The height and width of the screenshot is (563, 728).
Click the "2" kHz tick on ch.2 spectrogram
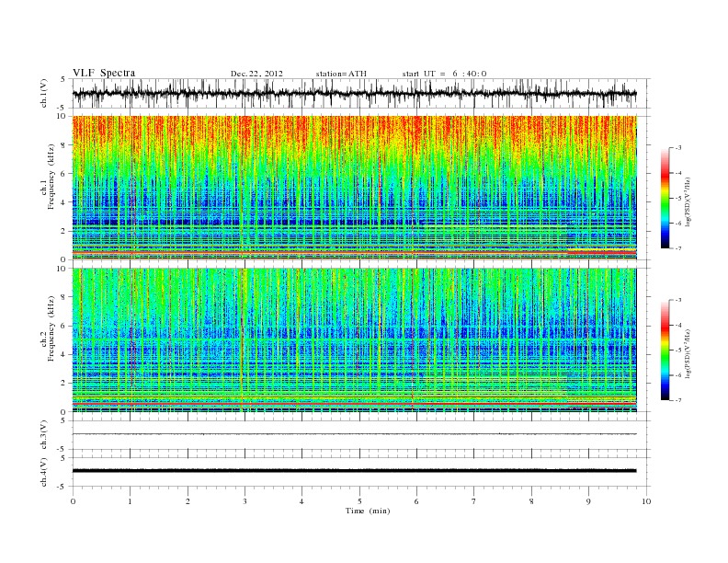(x=64, y=384)
